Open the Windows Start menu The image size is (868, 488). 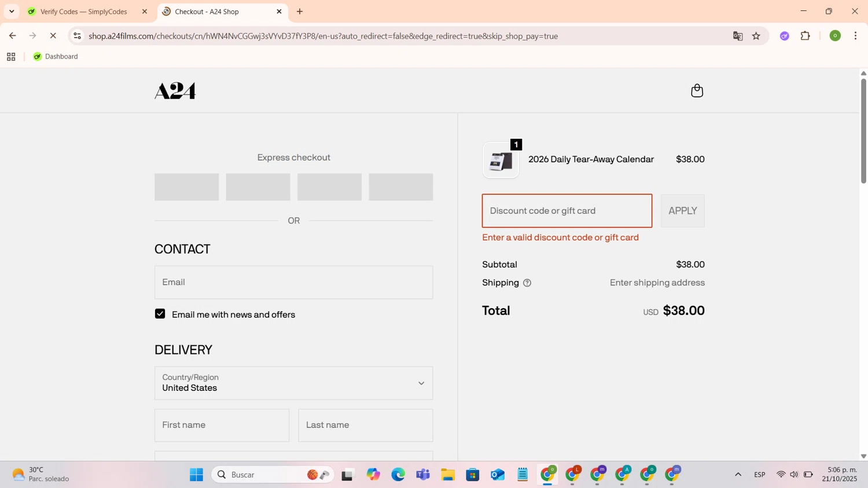pos(196,475)
